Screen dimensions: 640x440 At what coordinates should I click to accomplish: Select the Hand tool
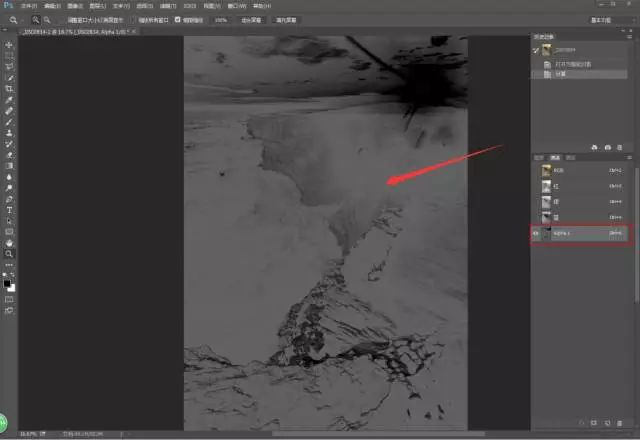click(9, 243)
